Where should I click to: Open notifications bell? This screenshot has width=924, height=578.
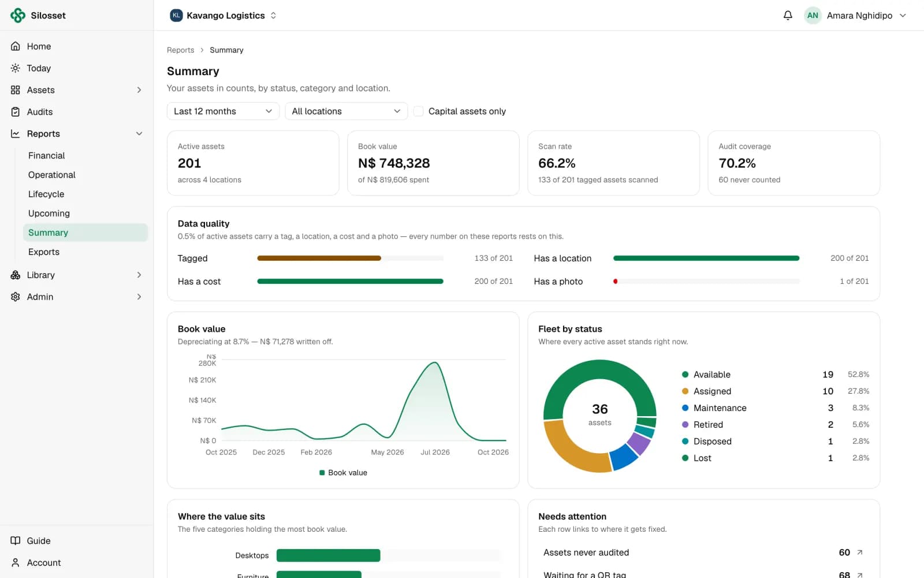(x=788, y=16)
